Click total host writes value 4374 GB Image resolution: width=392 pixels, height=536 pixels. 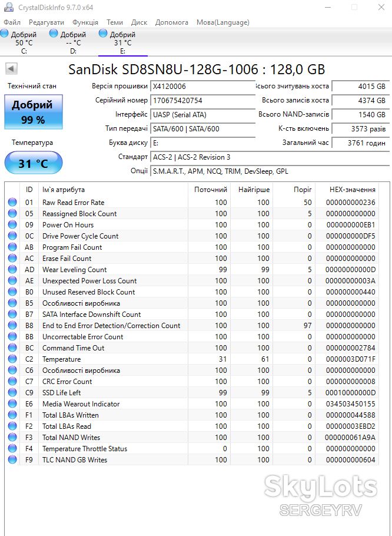tap(360, 100)
